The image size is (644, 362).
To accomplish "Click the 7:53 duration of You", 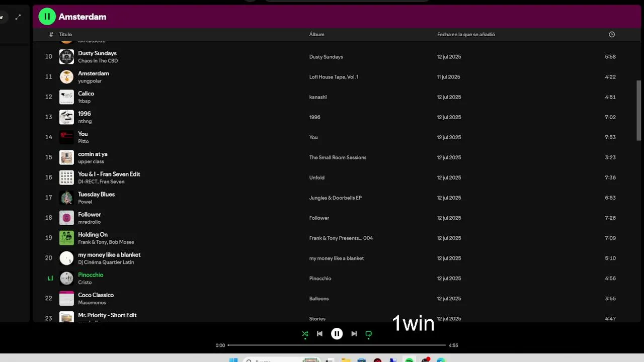I will point(610,137).
